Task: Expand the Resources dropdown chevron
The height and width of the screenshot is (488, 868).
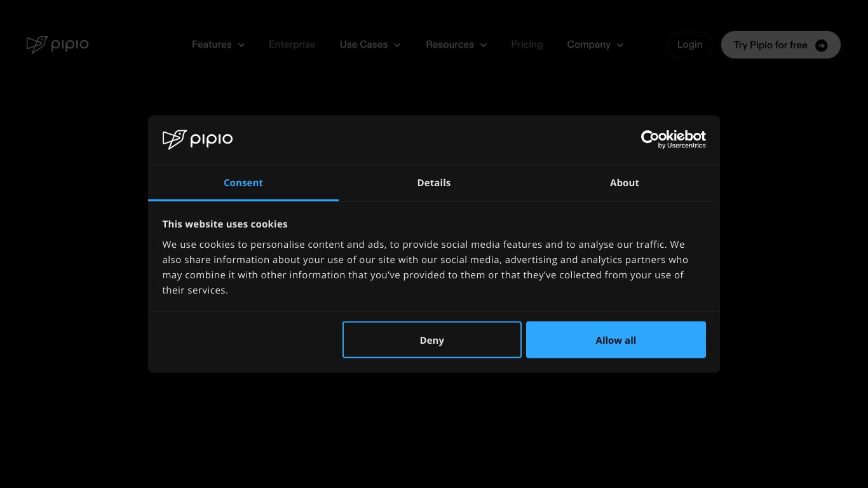Action: [x=484, y=45]
